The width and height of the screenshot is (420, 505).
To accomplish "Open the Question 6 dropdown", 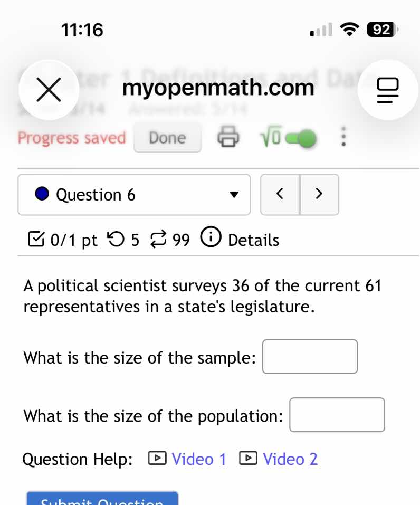I will 234,195.
